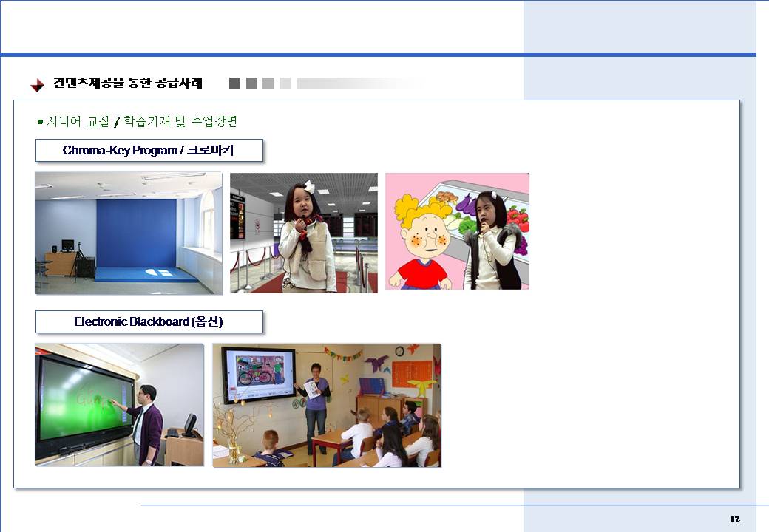769x532 pixels.
Task: Select the darkest gray square after the title
Action: tap(234, 83)
